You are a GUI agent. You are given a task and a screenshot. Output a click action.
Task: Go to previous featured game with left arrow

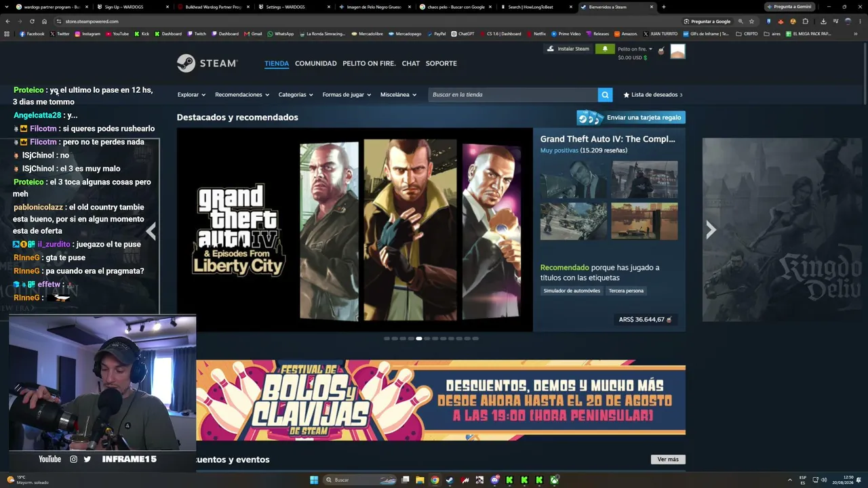[151, 230]
